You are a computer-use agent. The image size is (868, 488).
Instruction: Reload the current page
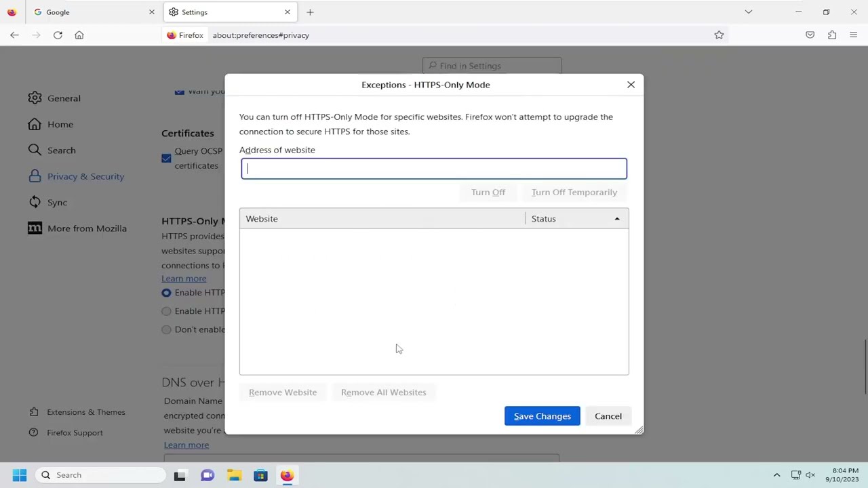[x=58, y=35]
